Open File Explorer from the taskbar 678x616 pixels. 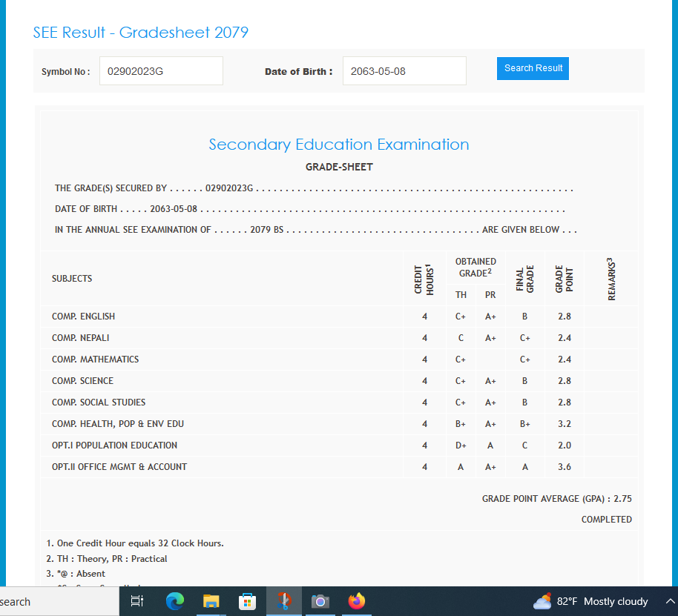(x=211, y=601)
